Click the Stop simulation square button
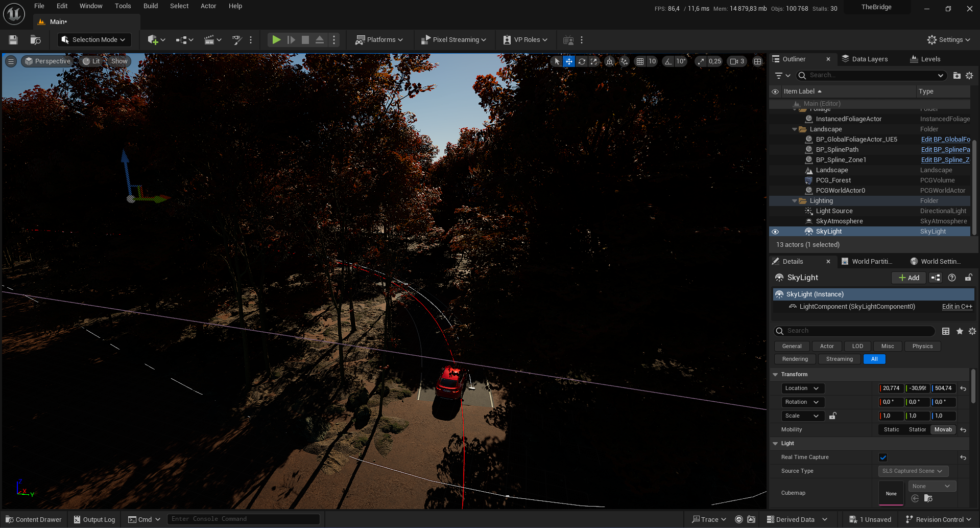This screenshot has height=528, width=980. pos(305,40)
